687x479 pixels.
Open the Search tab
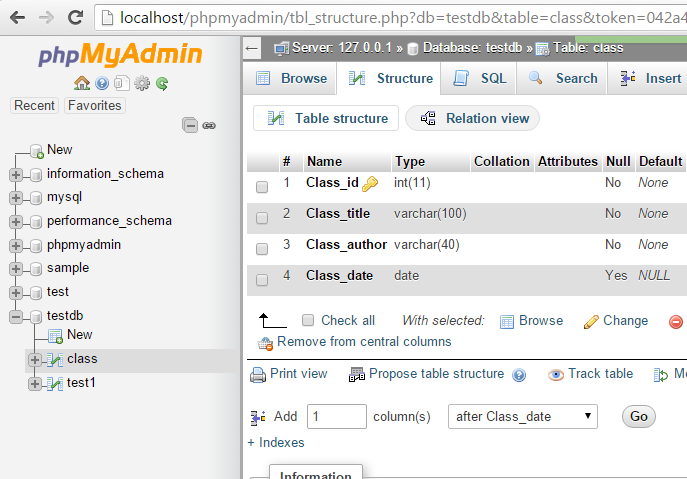562,78
